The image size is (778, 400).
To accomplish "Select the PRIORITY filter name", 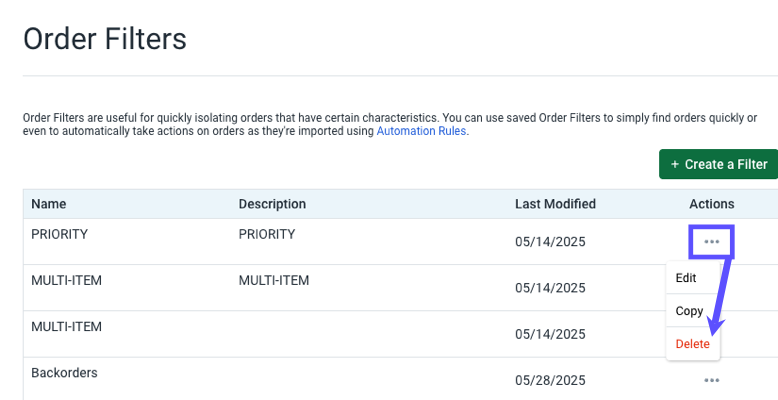I will [60, 234].
